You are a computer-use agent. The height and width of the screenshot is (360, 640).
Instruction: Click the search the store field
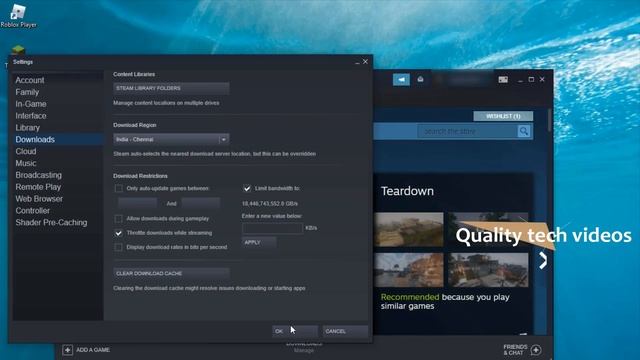(468, 131)
